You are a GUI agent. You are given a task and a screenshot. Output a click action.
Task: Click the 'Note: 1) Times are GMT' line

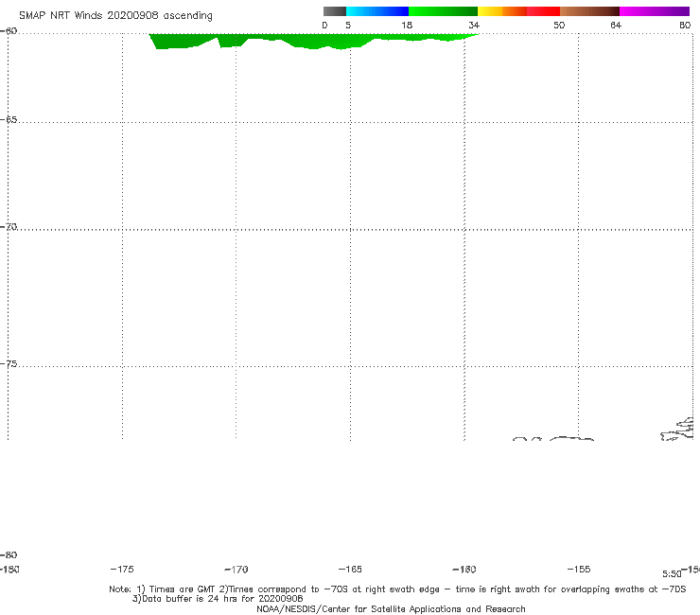pos(397,589)
